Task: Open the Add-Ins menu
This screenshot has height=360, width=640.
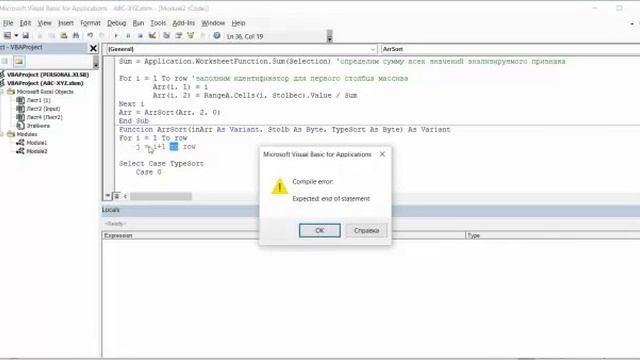Action: click(x=183, y=23)
